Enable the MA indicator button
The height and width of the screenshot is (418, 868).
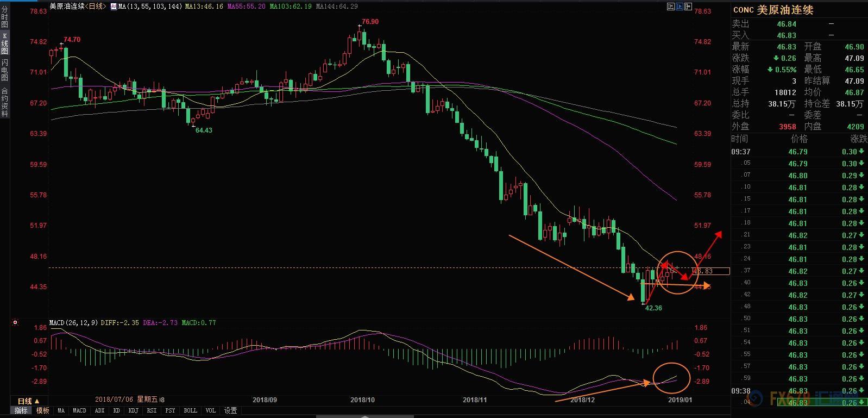coord(61,410)
